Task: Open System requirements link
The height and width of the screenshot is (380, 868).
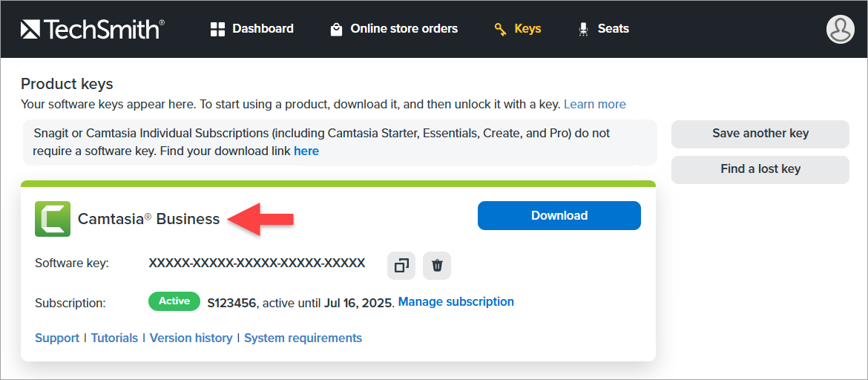Action: (x=303, y=338)
